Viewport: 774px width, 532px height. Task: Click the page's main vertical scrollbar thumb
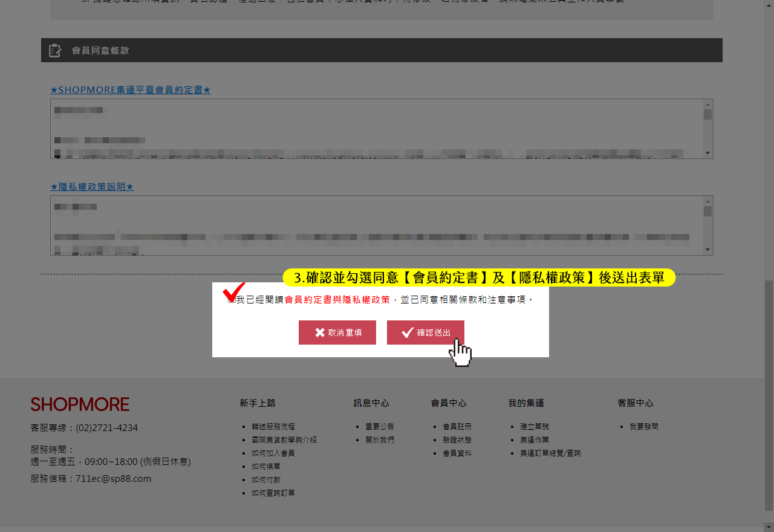tap(769, 395)
